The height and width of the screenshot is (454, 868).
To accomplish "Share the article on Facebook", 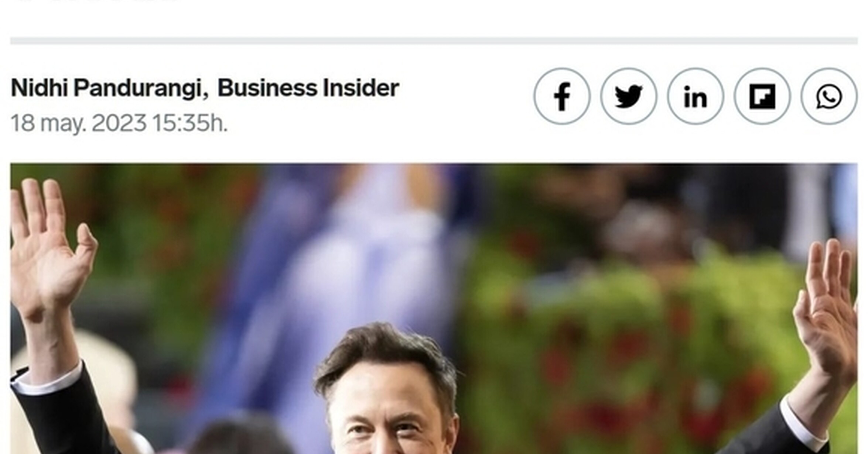I will point(562,96).
